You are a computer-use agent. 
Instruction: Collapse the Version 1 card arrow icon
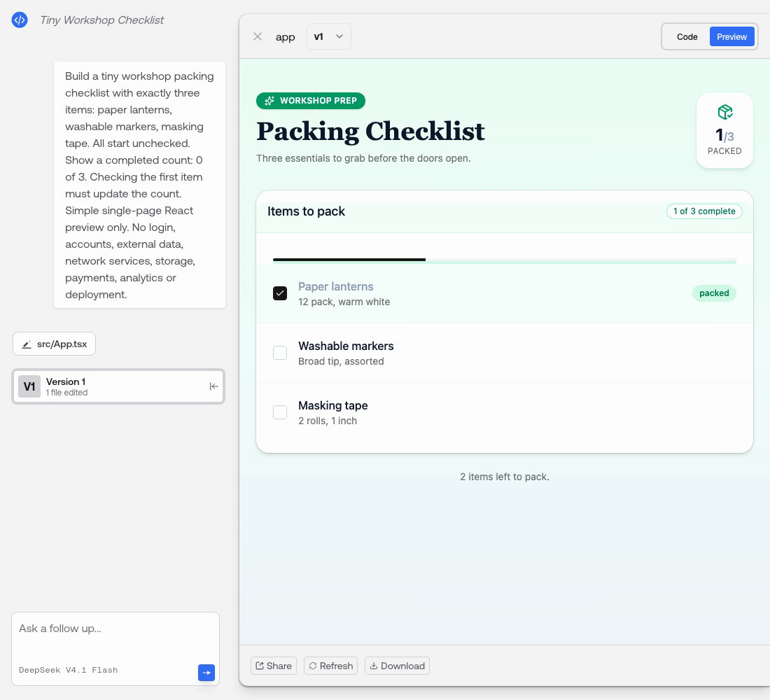(213, 386)
